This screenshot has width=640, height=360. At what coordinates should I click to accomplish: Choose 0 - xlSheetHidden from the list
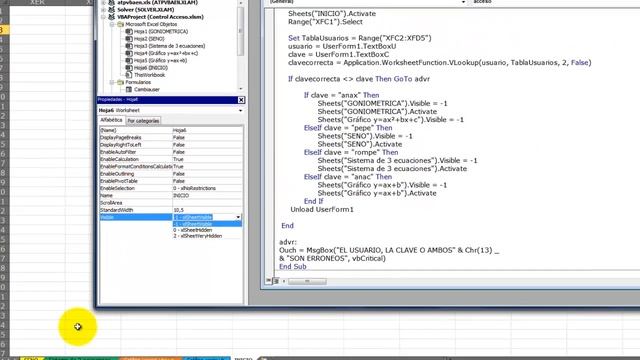click(x=207, y=230)
